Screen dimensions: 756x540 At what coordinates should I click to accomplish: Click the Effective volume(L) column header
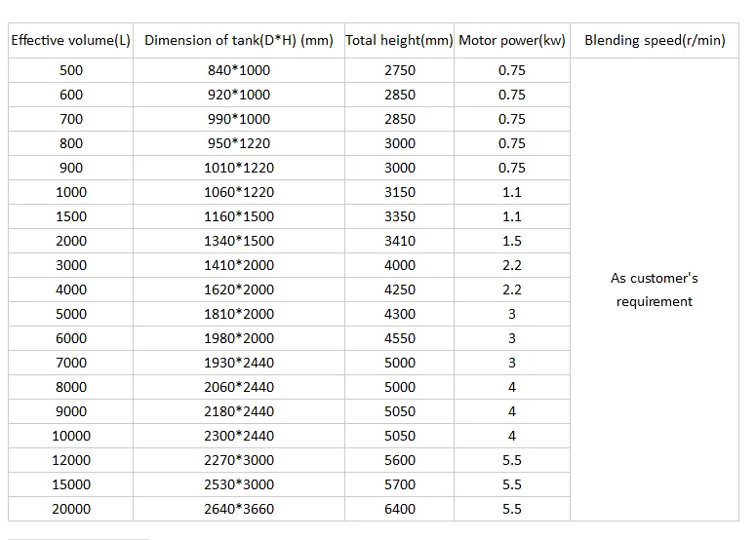(x=71, y=41)
